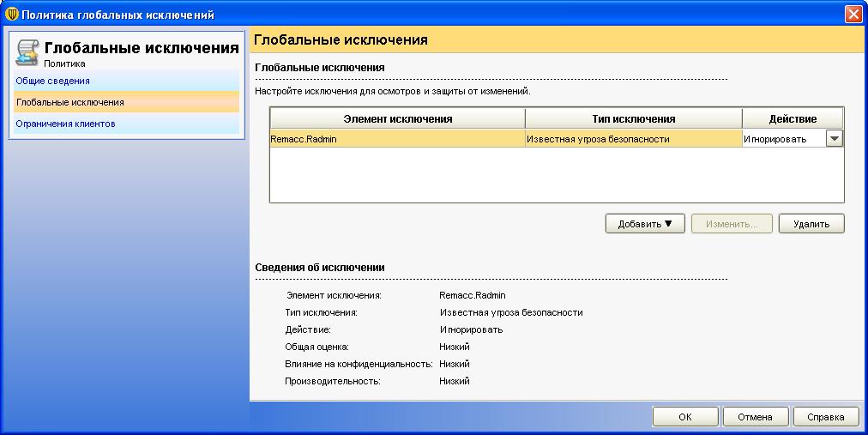Click the Удалить button
868x435 pixels.
pyautogui.click(x=811, y=224)
